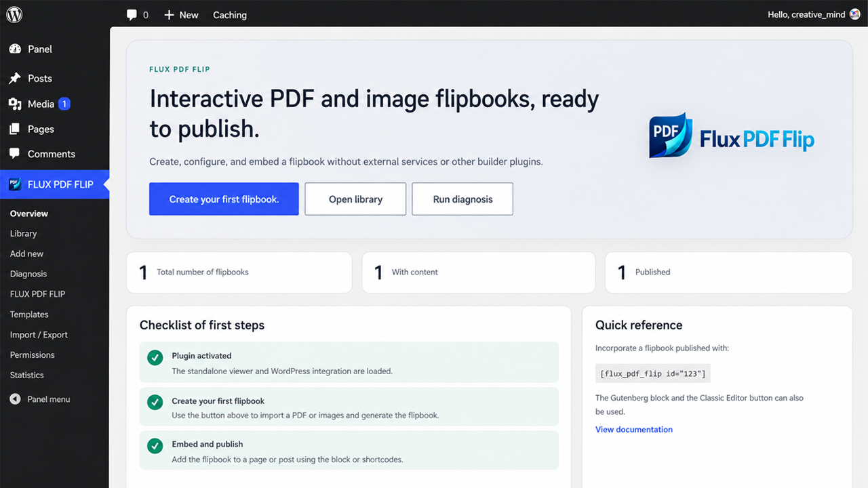Click the WordPress logo icon

point(14,14)
